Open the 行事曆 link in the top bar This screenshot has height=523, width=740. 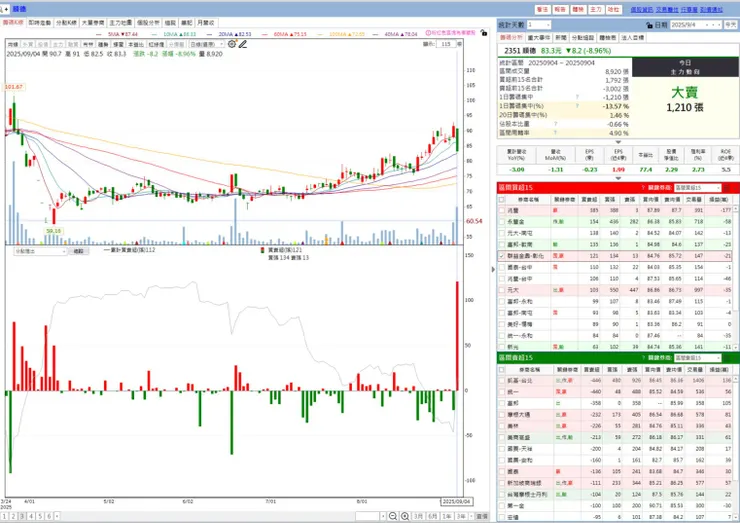point(689,9)
